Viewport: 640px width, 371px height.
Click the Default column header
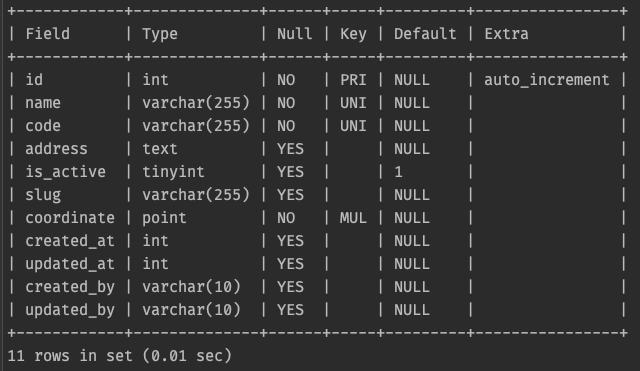tap(425, 33)
